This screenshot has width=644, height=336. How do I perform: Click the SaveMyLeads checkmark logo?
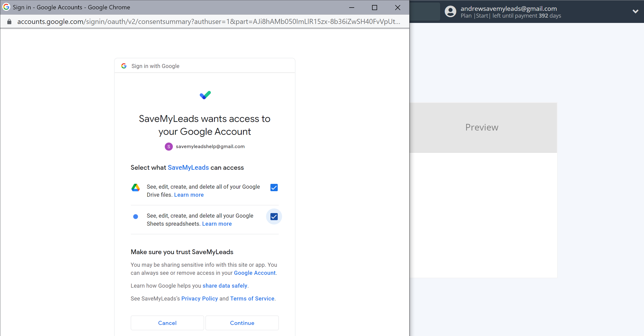205,95
